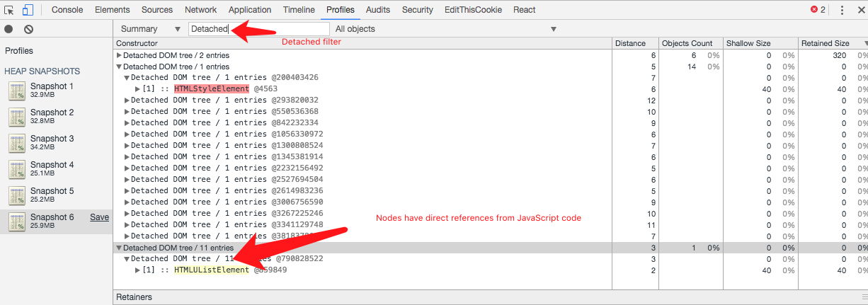Image resolution: width=868 pixels, height=305 pixels.
Task: Expand the HTMLStyleElement @4563 node
Action: [138, 89]
